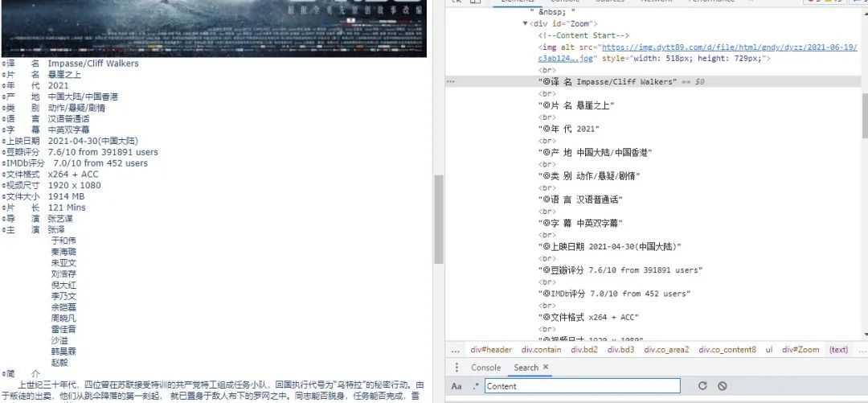Click cast name "雷佳音" on the page

pyautogui.click(x=63, y=329)
